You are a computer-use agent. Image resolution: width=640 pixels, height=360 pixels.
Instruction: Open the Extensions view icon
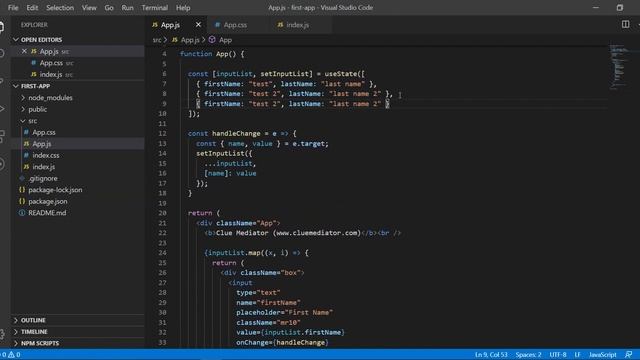point(2,136)
